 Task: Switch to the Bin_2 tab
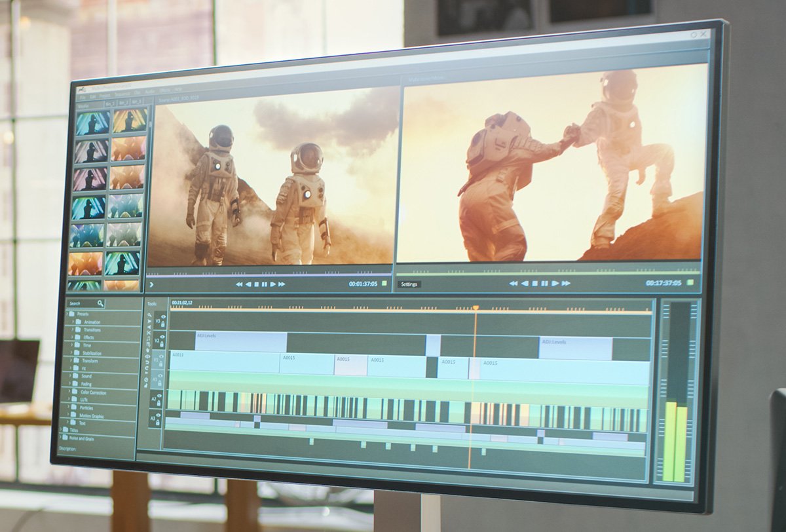point(124,103)
